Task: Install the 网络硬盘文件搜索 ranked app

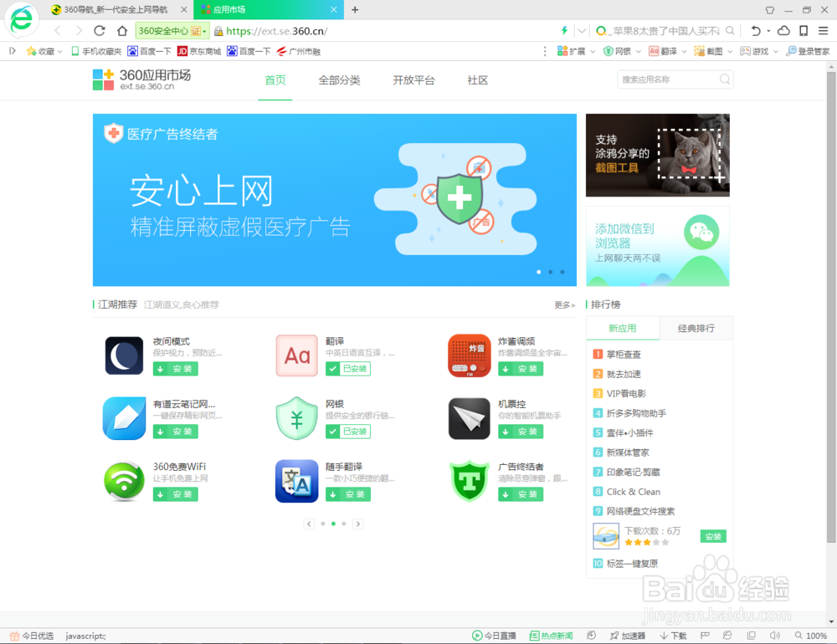Action: click(x=713, y=536)
